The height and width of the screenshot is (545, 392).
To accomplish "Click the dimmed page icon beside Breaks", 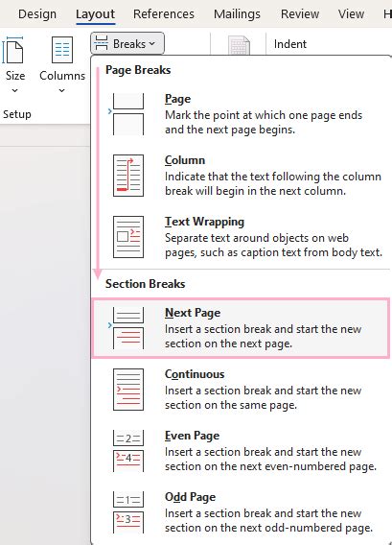I will (239, 46).
